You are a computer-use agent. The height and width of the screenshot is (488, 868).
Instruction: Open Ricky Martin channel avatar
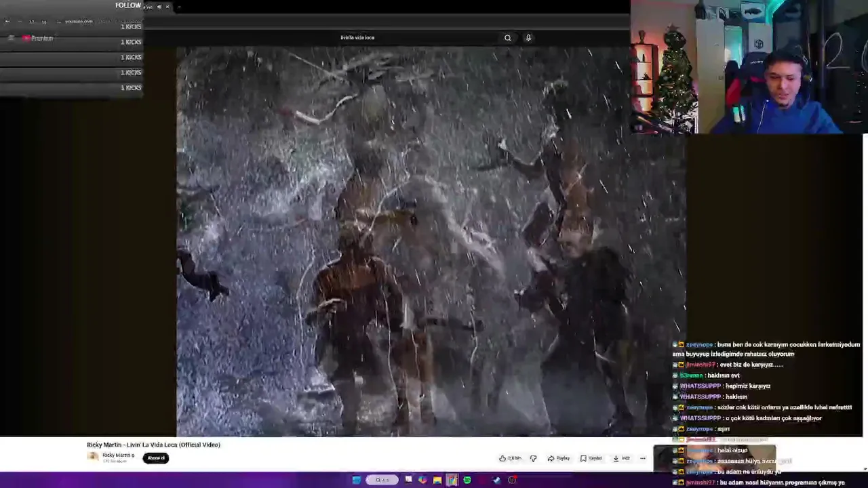[93, 456]
